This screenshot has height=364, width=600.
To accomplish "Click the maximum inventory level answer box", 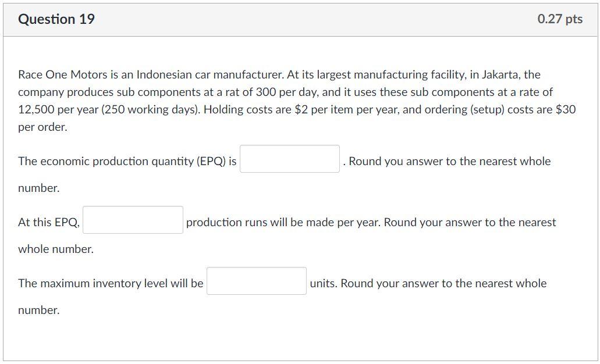I will pos(256,281).
